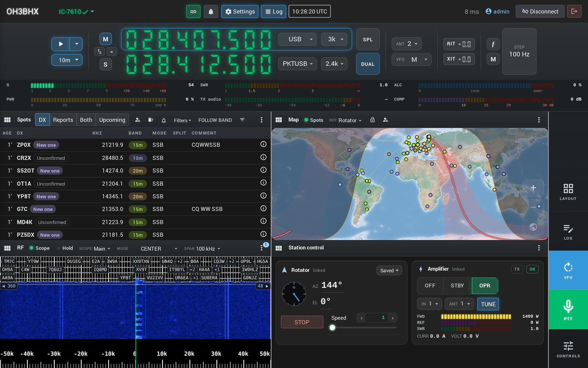Image resolution: width=588 pixels, height=368 pixels.
Task: Toggle Hold in RF panel
Action: (65, 248)
